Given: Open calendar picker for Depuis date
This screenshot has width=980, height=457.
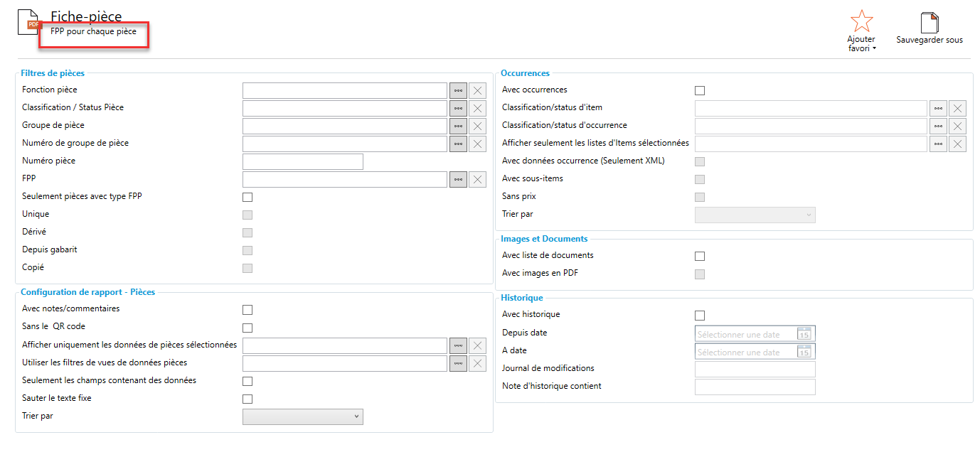Looking at the screenshot, I should (804, 334).
